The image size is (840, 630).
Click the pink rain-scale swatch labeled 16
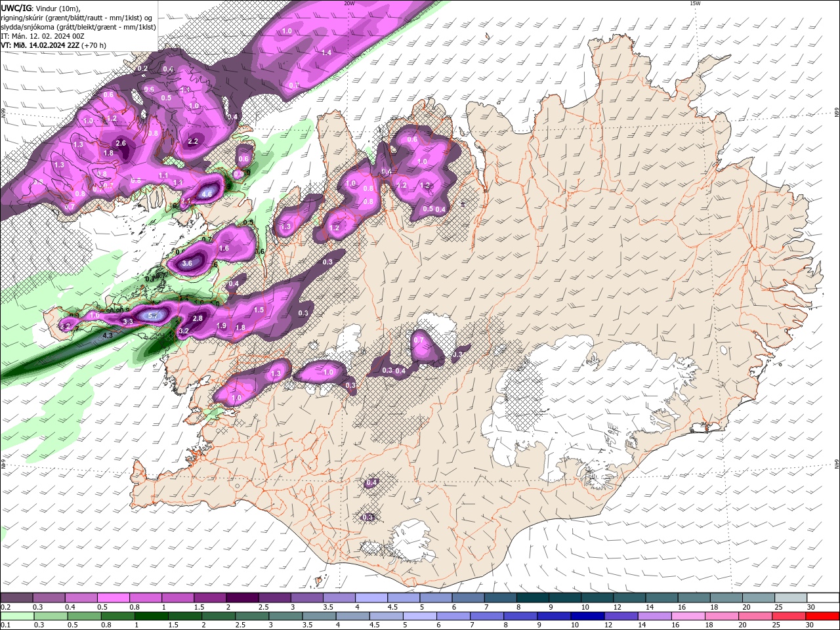pos(687,616)
